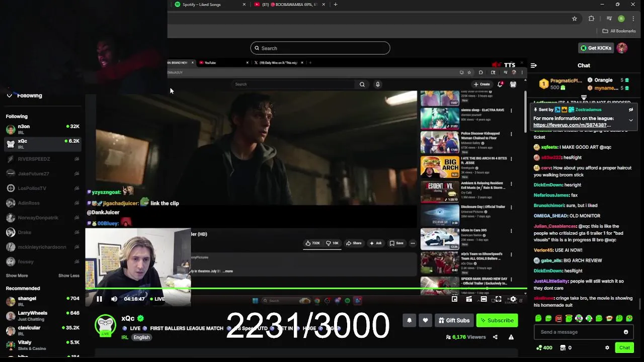
Task: Open offline channel AdinRoss
Action: (42, 203)
